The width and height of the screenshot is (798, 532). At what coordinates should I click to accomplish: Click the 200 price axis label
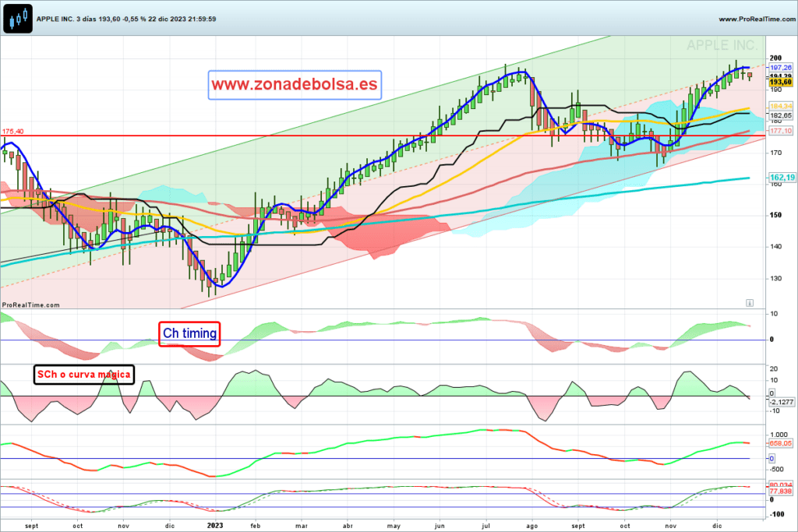(x=775, y=58)
